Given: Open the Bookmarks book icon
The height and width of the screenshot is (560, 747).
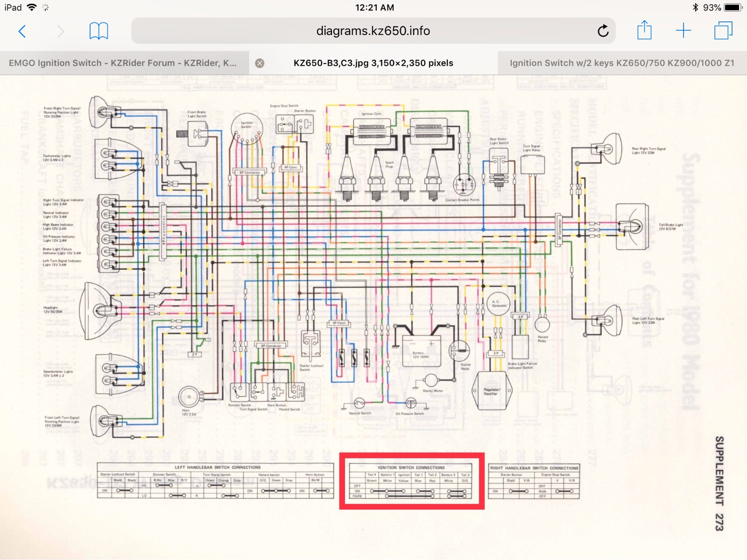Looking at the screenshot, I should [x=99, y=31].
